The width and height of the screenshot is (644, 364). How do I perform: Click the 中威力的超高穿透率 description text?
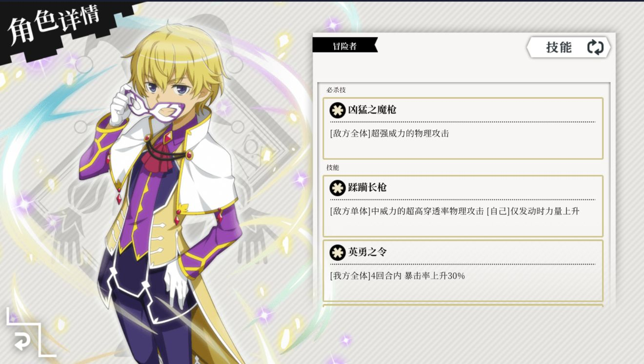[x=427, y=211]
